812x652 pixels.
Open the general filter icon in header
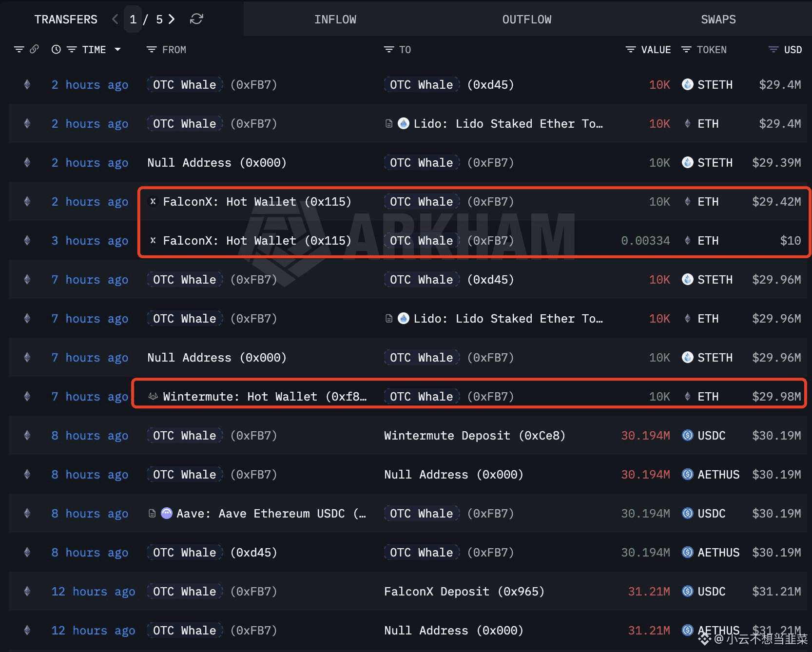(x=19, y=49)
